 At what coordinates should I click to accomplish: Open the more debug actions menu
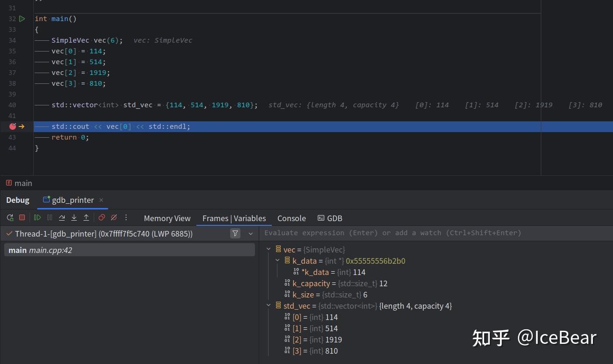[x=126, y=218]
